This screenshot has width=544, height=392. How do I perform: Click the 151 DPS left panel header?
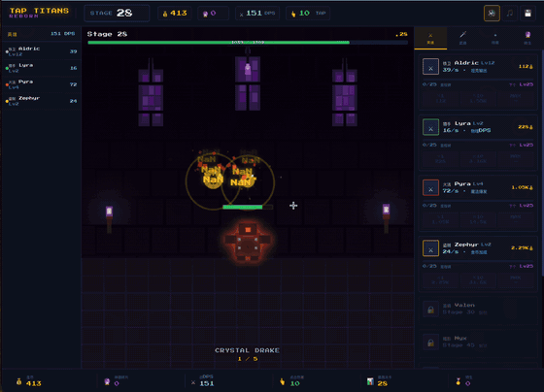tap(63, 34)
